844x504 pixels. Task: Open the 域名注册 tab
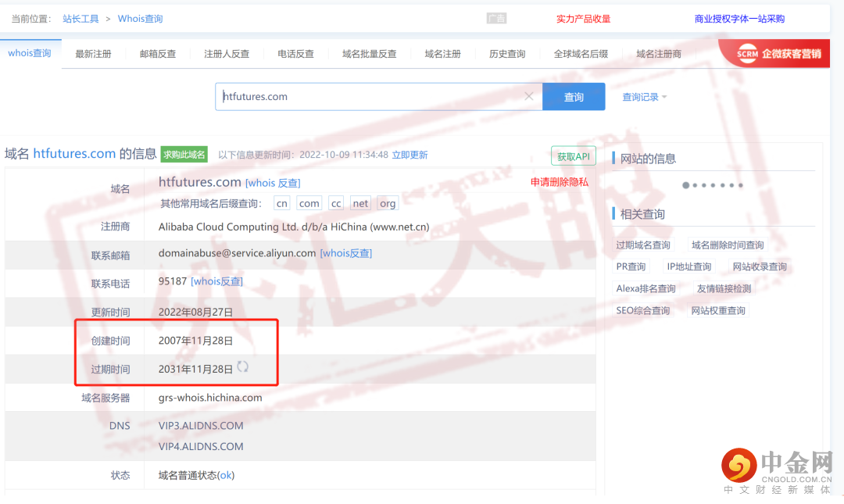coord(442,54)
